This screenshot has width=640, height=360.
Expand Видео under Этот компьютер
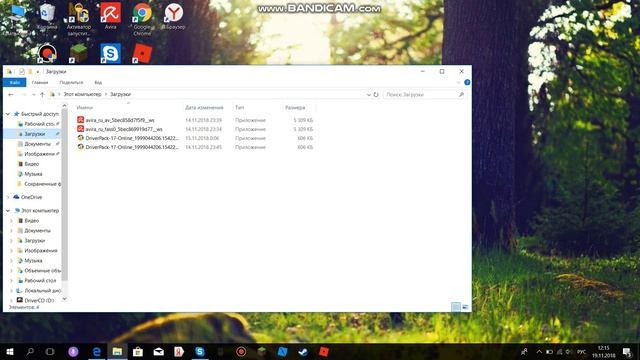pos(11,221)
